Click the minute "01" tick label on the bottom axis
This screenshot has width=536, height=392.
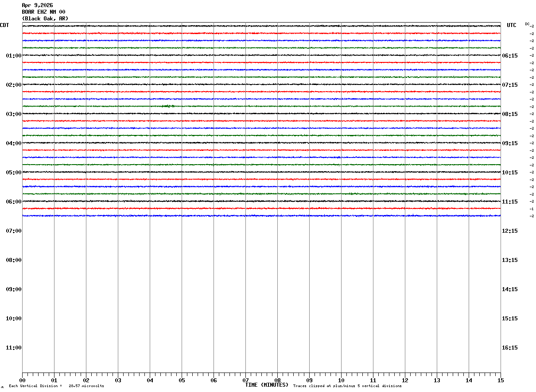click(54, 380)
